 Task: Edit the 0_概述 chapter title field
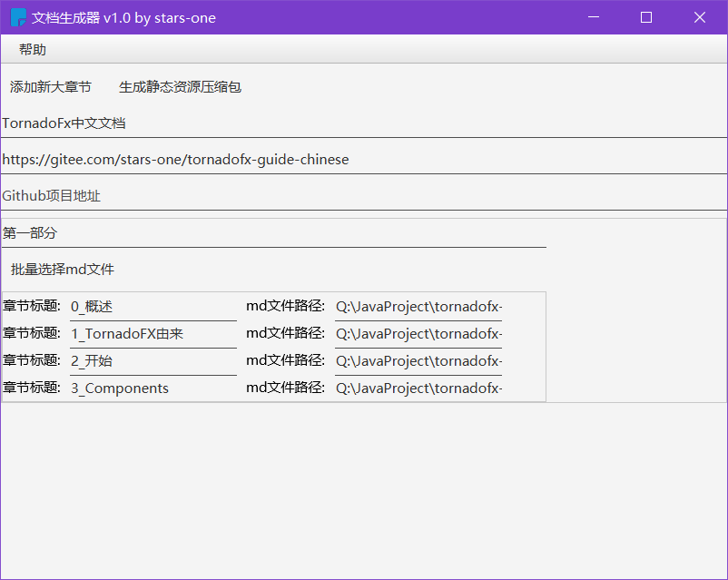[x=153, y=307]
